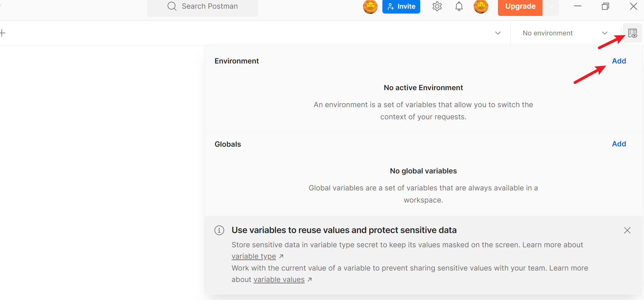Click Add next to Globals
Screen dimensions: 644x300
(619, 144)
